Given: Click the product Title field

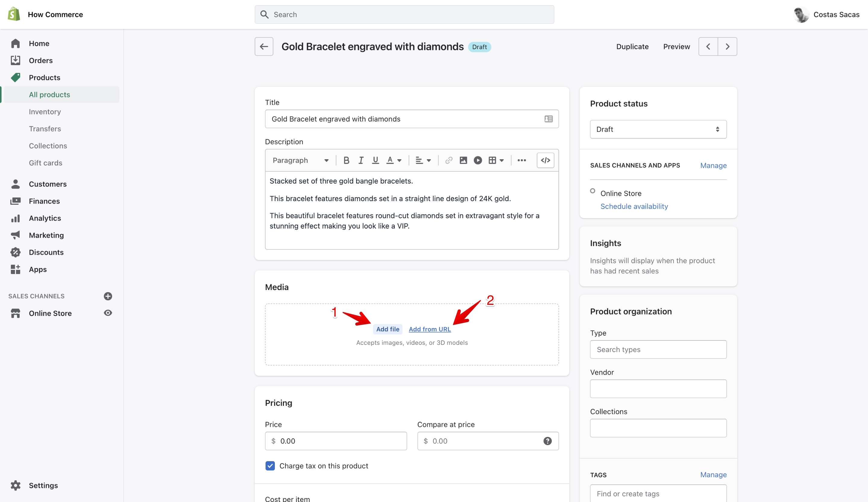Looking at the screenshot, I should coord(412,119).
